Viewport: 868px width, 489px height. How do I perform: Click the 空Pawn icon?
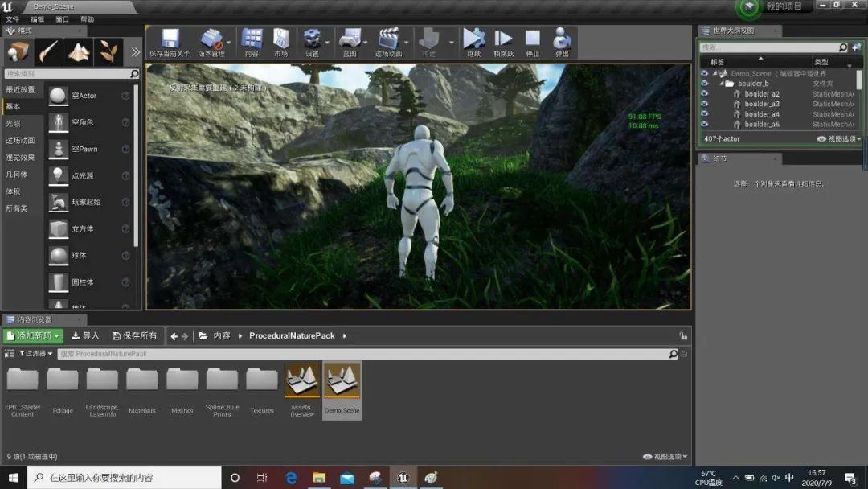point(58,149)
